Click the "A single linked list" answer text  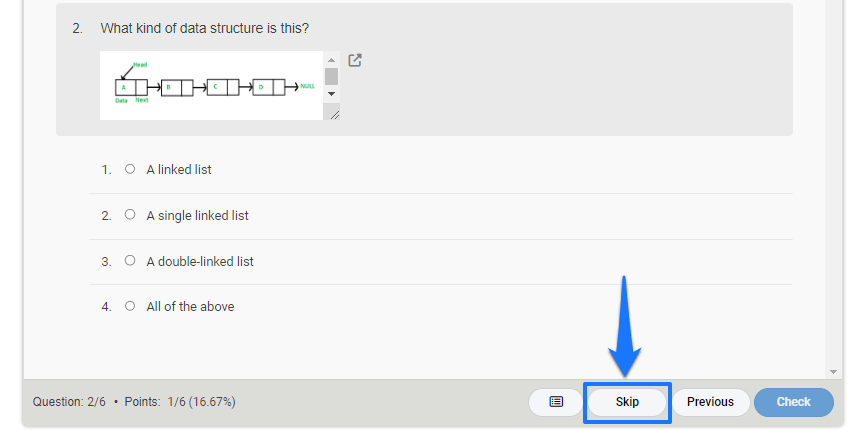coord(197,215)
